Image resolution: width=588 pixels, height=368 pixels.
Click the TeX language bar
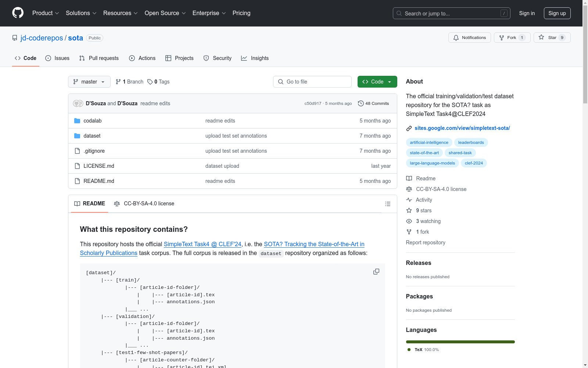tap(460, 342)
